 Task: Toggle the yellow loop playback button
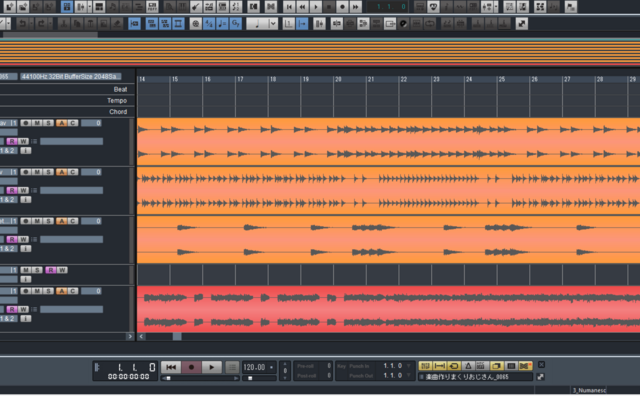tap(453, 366)
